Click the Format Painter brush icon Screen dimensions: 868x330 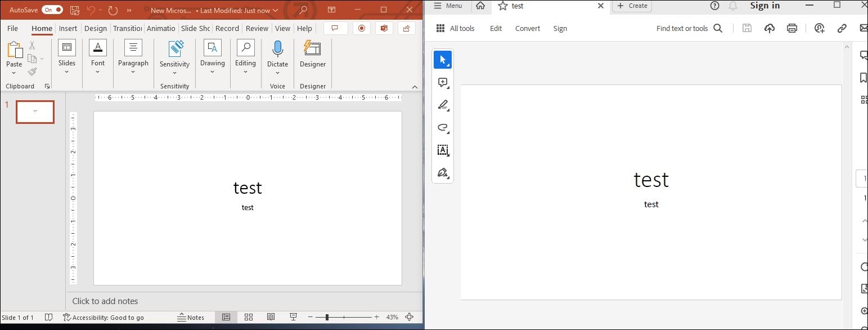point(32,72)
